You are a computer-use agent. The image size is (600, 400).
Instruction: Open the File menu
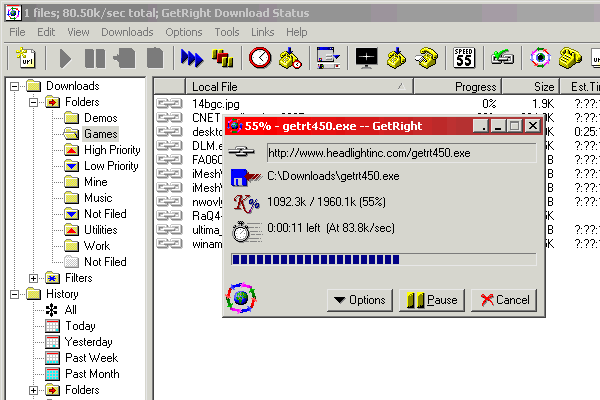coord(17,32)
